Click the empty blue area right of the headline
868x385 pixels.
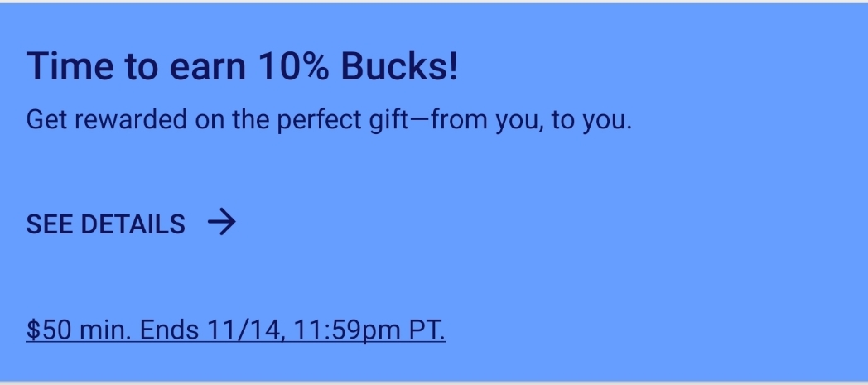click(x=663, y=68)
